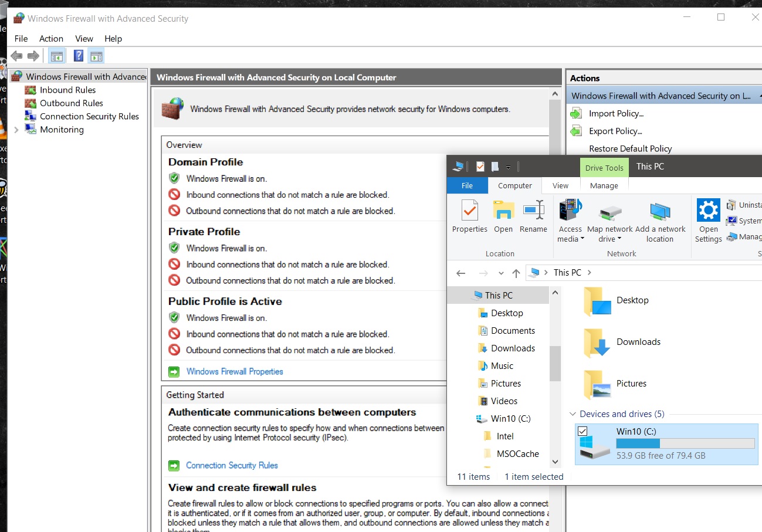Click the scroll-up arrow of the firewall overview pane
Viewport: 762px width, 532px height.
point(555,94)
